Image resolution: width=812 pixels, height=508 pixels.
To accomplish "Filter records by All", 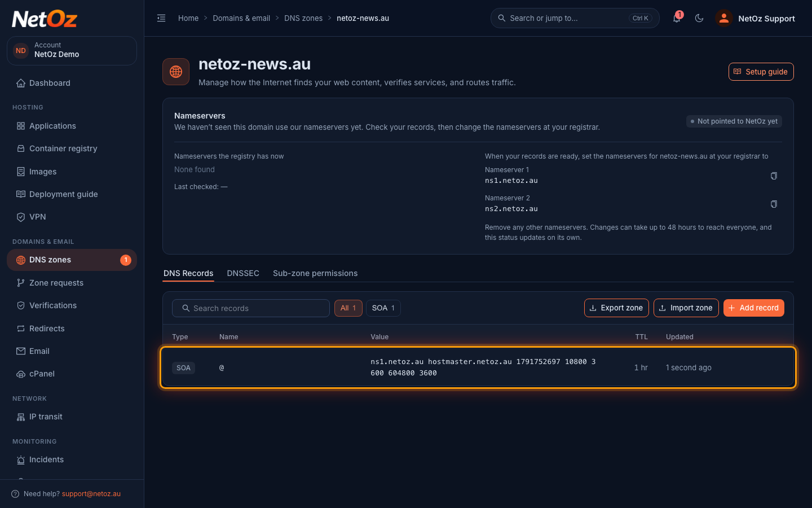I will pyautogui.click(x=348, y=308).
